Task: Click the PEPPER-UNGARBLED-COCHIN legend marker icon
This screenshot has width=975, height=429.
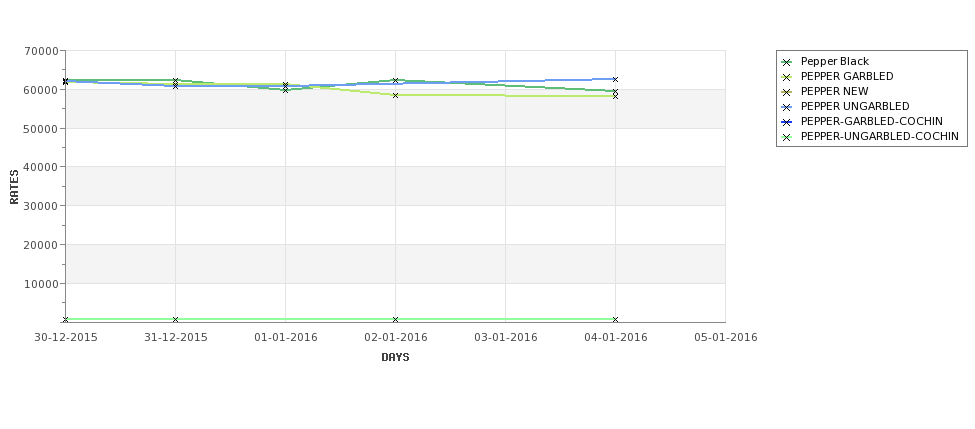Action: point(787,137)
